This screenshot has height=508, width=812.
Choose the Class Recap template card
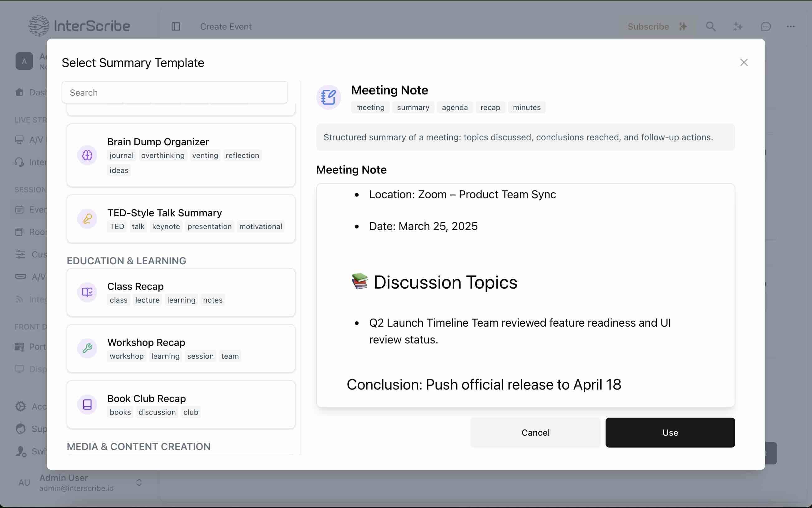181,292
